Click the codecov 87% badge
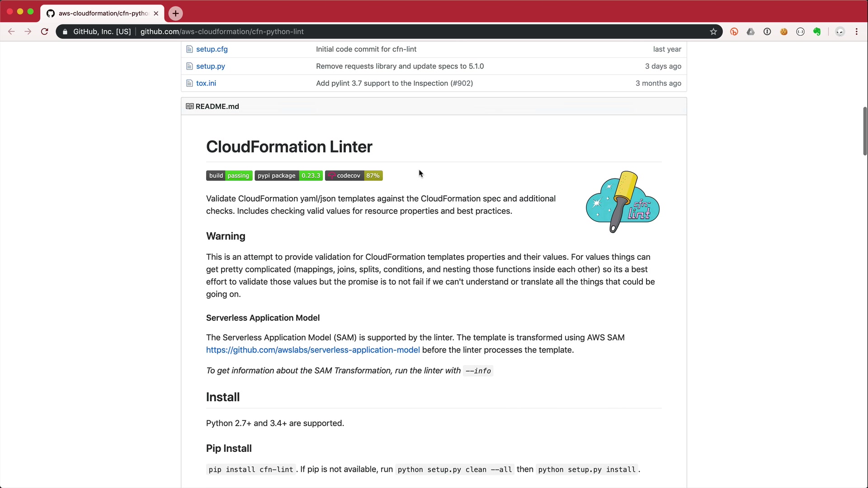 (x=354, y=176)
